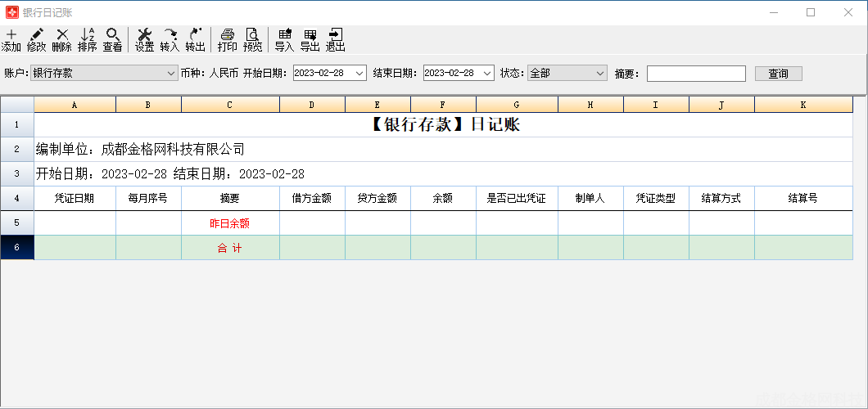
Task: Select column header H
Action: (590, 105)
